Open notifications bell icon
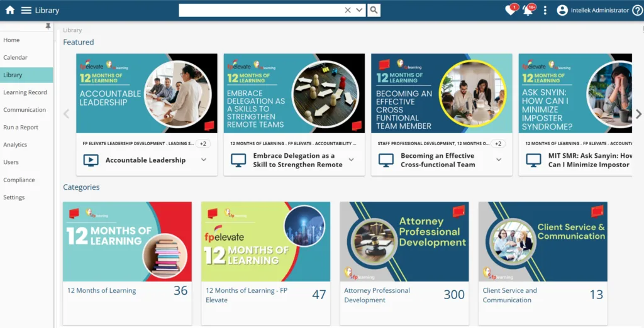The height and width of the screenshot is (328, 644). [x=528, y=10]
